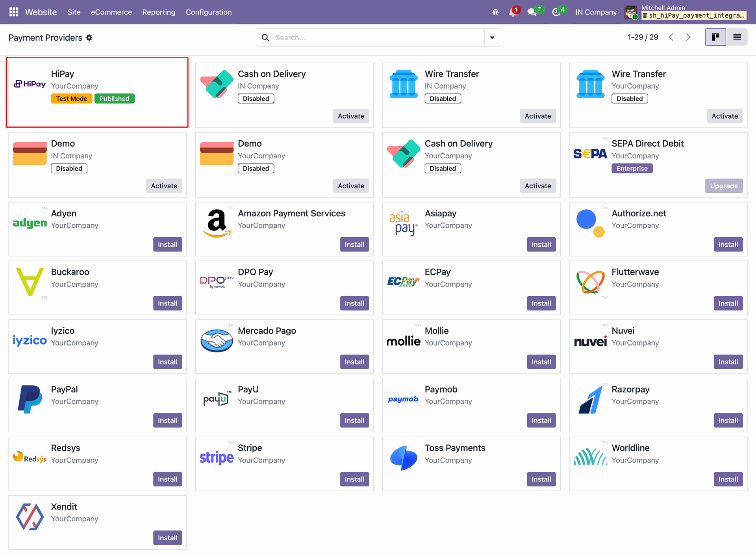Click the Buckaroo logo
The width and height of the screenshot is (756, 556).
[x=30, y=282]
